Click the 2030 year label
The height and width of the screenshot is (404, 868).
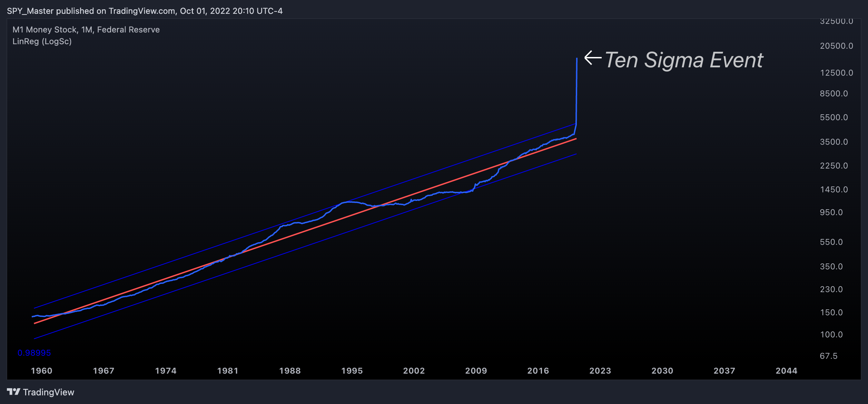662,371
